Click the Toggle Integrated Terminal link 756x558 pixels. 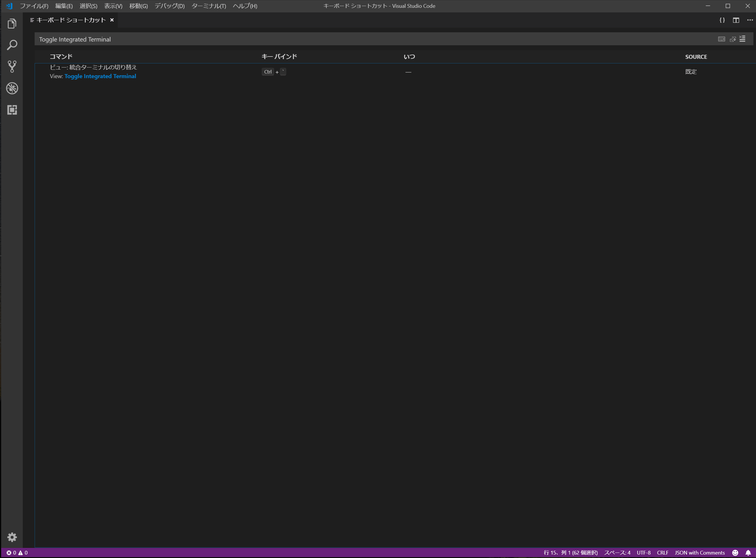pyautogui.click(x=100, y=76)
